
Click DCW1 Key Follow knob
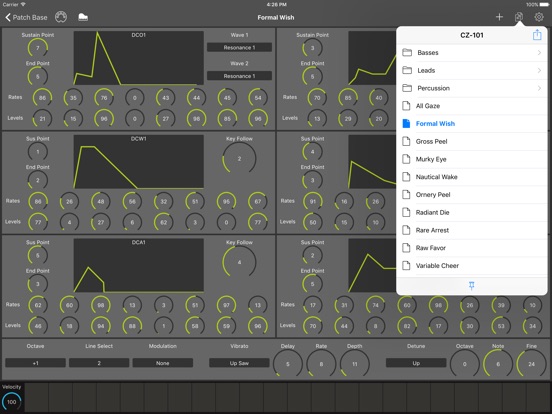tap(239, 159)
